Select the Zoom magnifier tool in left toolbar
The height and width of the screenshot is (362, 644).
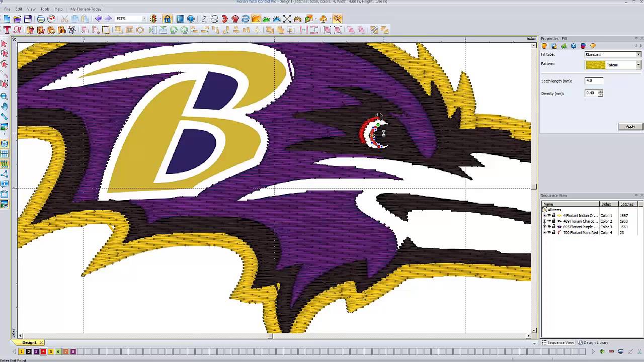click(5, 96)
